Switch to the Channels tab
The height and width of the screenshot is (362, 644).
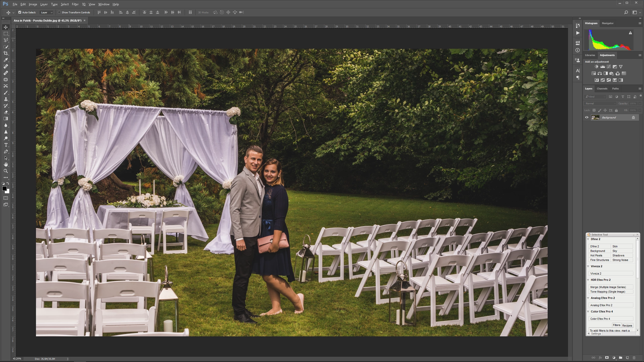[602, 88]
